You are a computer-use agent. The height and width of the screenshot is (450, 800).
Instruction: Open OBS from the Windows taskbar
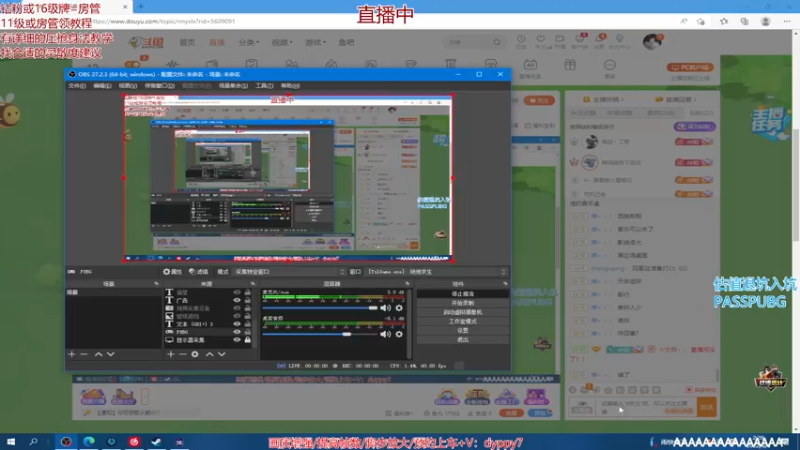(x=66, y=442)
